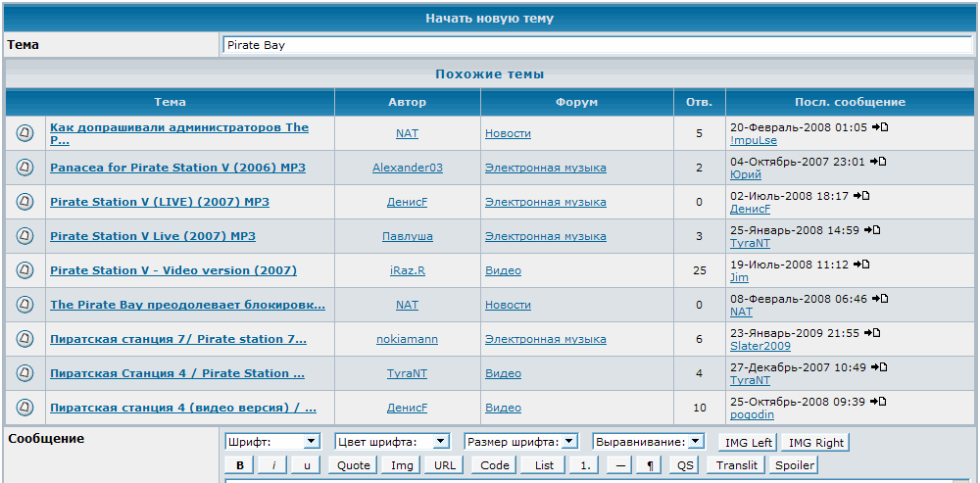The image size is (980, 483).
Task: Open the Размер шрифта size dropdown
Action: point(521,442)
